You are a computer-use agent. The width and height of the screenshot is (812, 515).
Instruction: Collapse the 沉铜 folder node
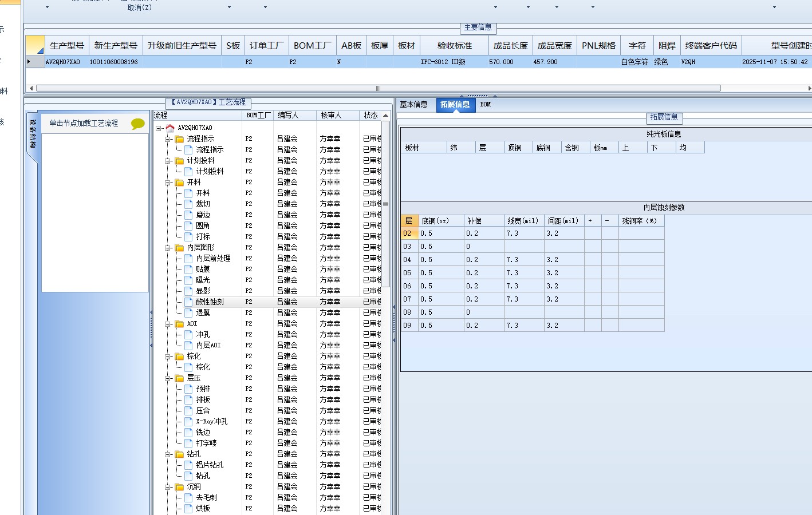pyautogui.click(x=168, y=487)
